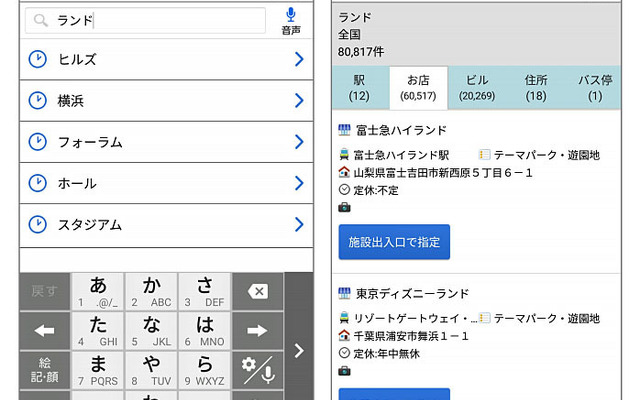This screenshot has height=400, width=640.
Task: Click the 80,817件 result count
Action: tap(361, 52)
